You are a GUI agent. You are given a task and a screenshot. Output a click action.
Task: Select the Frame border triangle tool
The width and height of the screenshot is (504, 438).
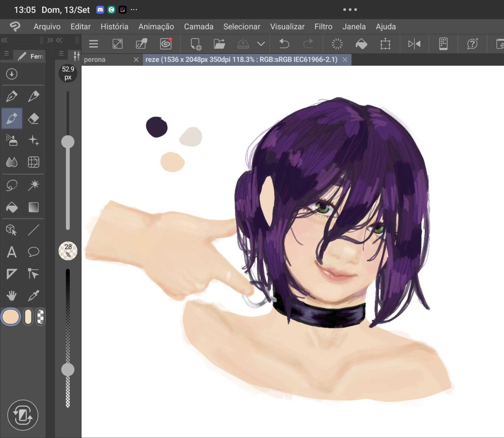point(12,274)
